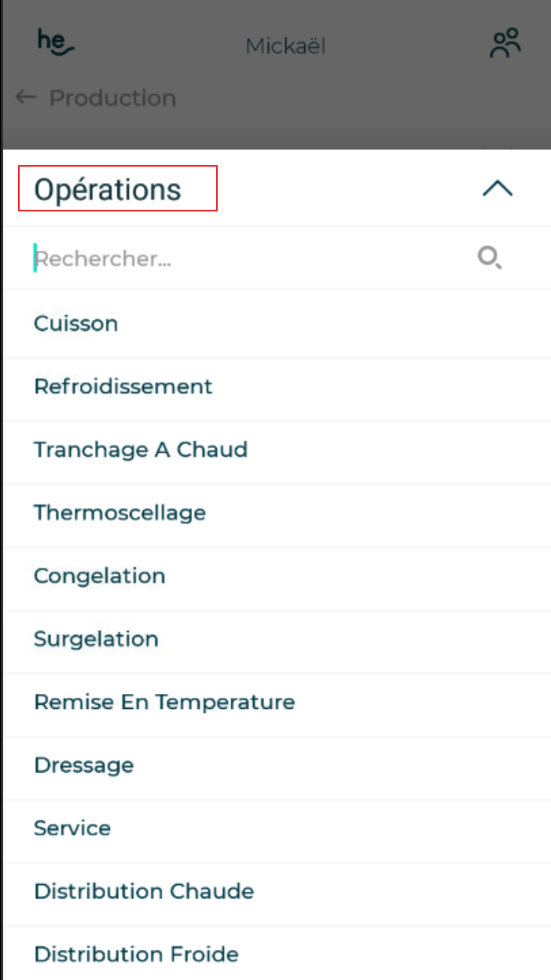This screenshot has width=551, height=980.
Task: Select Cuisson operation
Action: click(x=76, y=324)
